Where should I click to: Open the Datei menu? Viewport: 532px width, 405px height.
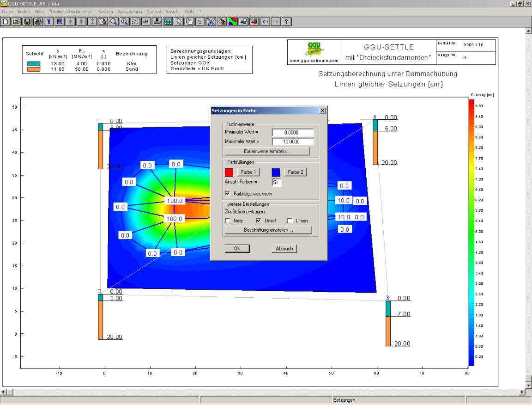[x=7, y=12]
